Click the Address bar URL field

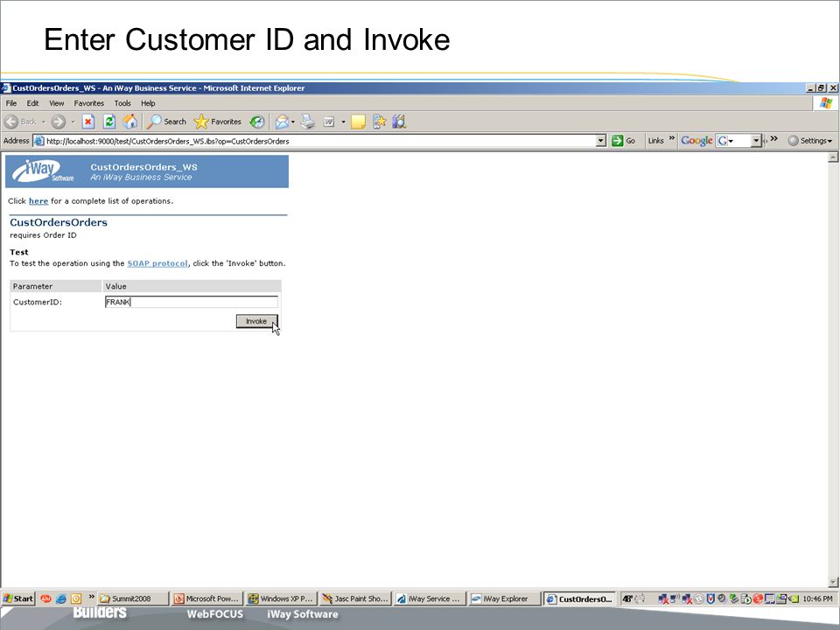coord(320,141)
